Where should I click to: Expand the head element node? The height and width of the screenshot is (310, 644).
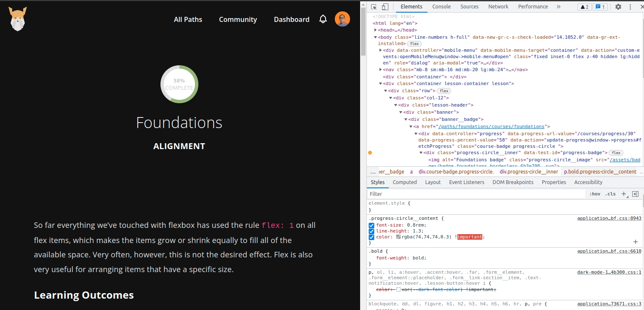click(375, 30)
